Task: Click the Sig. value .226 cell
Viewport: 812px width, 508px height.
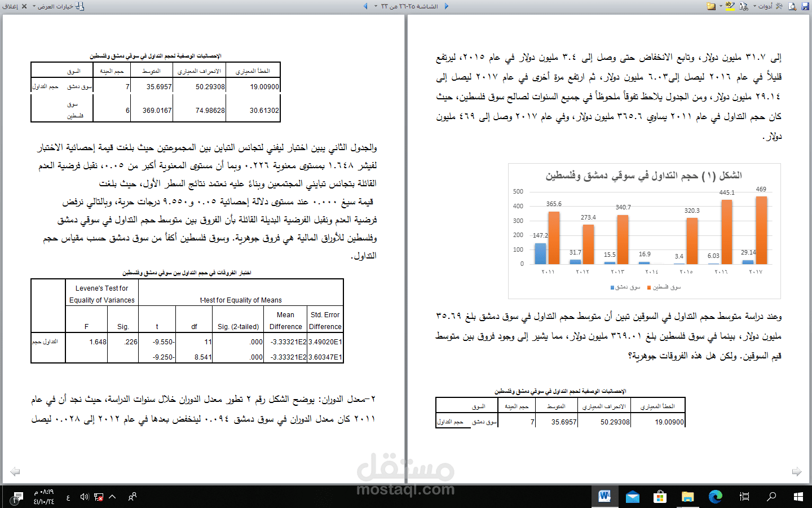Action: 131,341
